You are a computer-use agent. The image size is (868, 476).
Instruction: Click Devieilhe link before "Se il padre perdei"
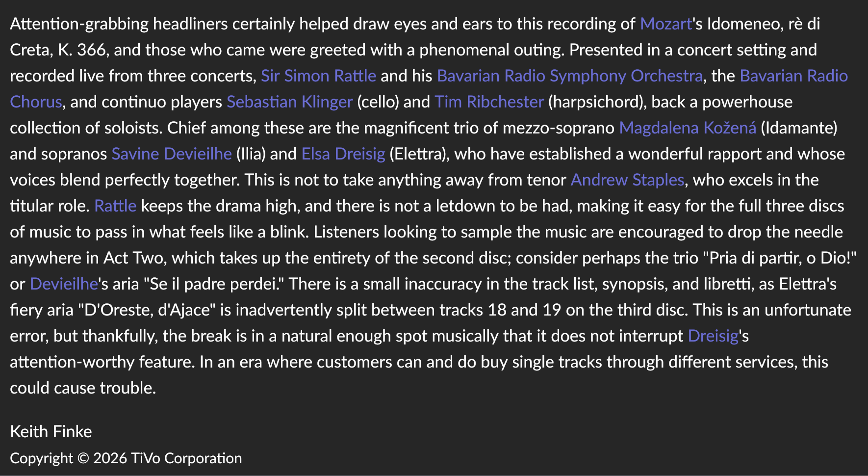64,284
